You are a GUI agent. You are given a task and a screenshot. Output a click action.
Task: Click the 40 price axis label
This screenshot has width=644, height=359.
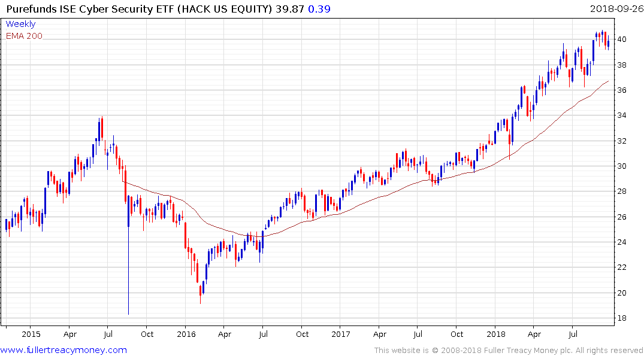(621, 39)
